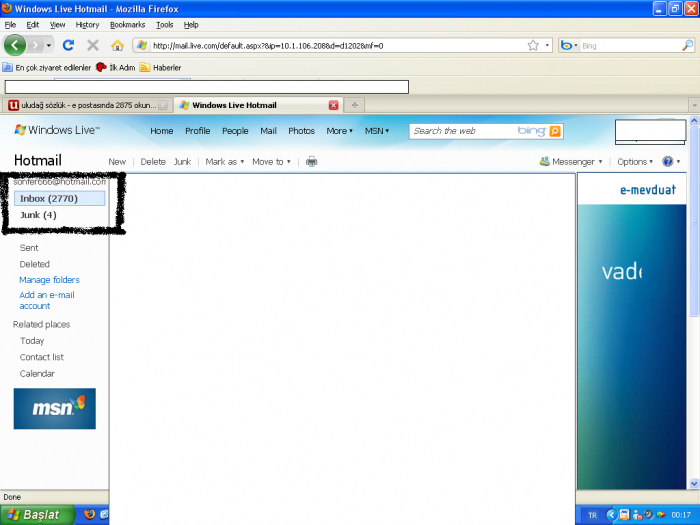Open the Help menu
Image resolution: width=700 pixels, height=525 pixels.
tap(191, 25)
